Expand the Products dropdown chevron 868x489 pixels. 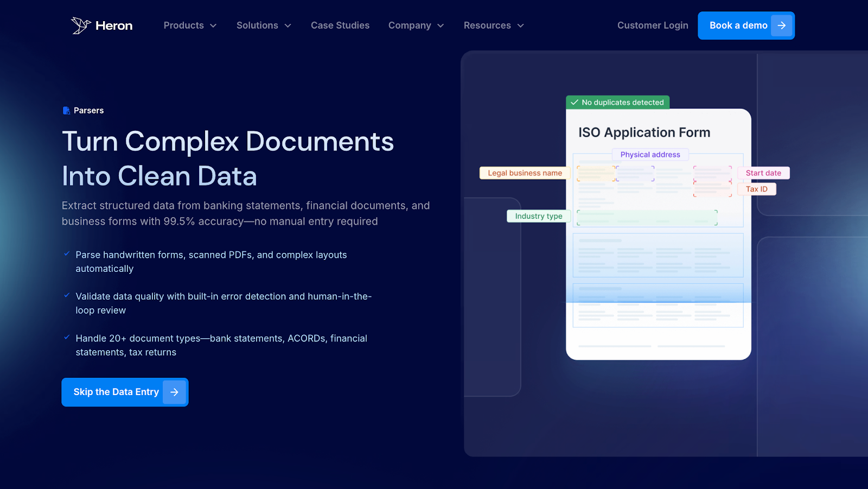point(213,26)
